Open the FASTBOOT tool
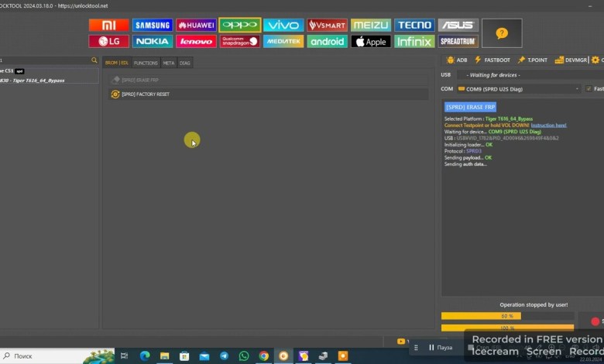Screen dimensions: 604x364 (492, 60)
